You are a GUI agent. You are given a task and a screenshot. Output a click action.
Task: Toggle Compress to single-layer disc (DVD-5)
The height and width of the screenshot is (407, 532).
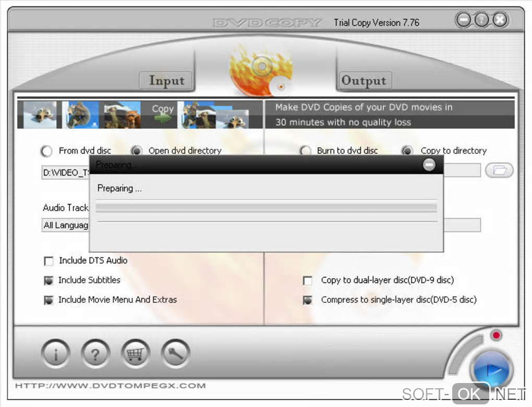point(308,300)
